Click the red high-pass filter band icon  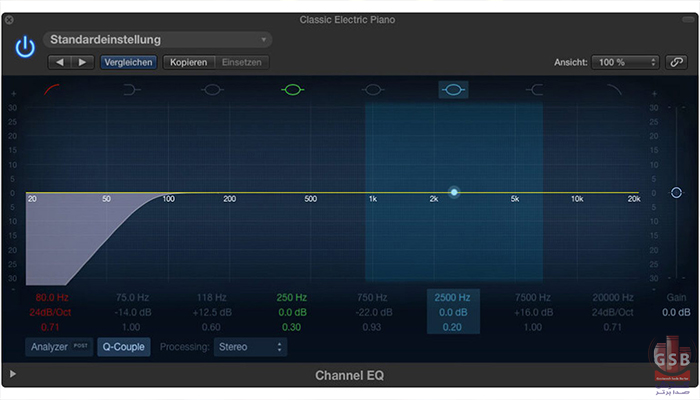click(x=51, y=89)
